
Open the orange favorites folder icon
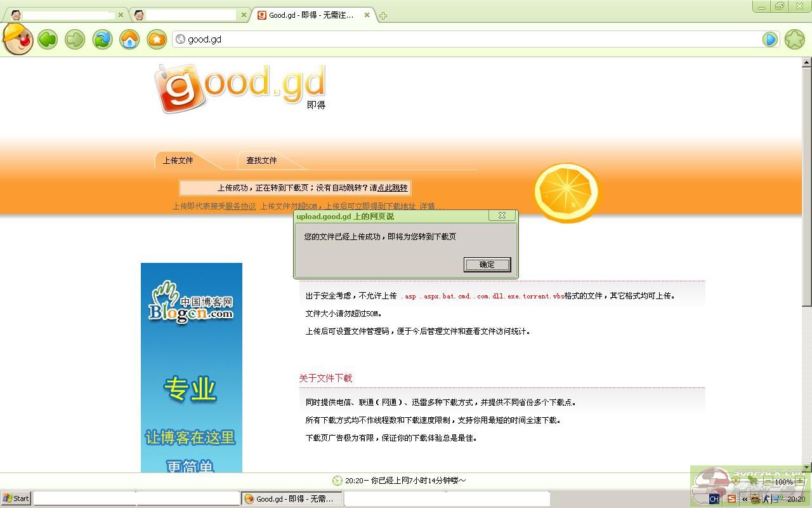[x=157, y=39]
